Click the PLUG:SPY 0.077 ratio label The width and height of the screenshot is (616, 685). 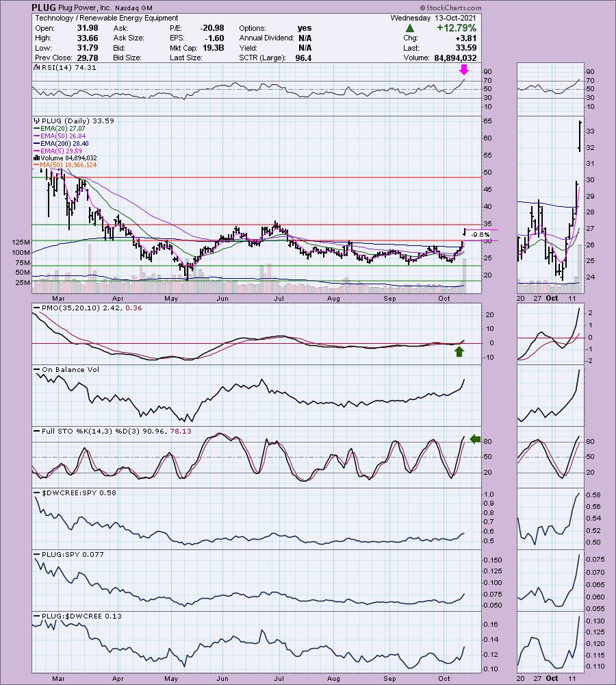(x=69, y=554)
